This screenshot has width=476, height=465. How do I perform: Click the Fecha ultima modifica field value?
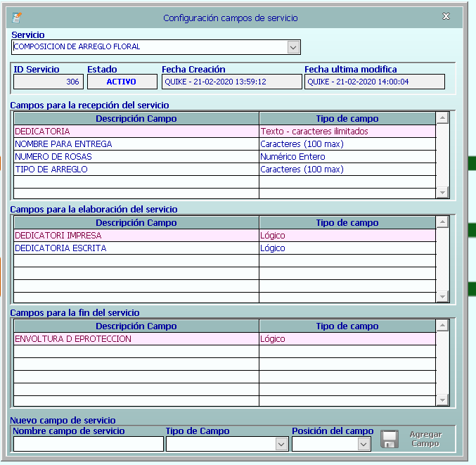pyautogui.click(x=375, y=82)
